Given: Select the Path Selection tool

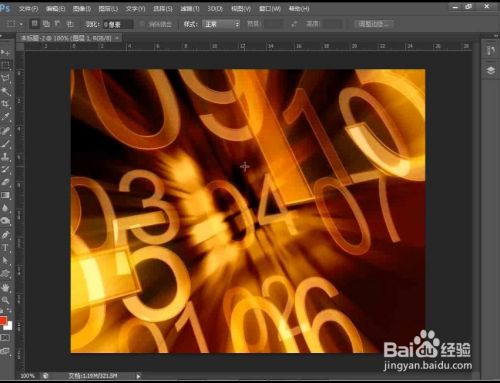Looking at the screenshot, I should [x=5, y=261].
